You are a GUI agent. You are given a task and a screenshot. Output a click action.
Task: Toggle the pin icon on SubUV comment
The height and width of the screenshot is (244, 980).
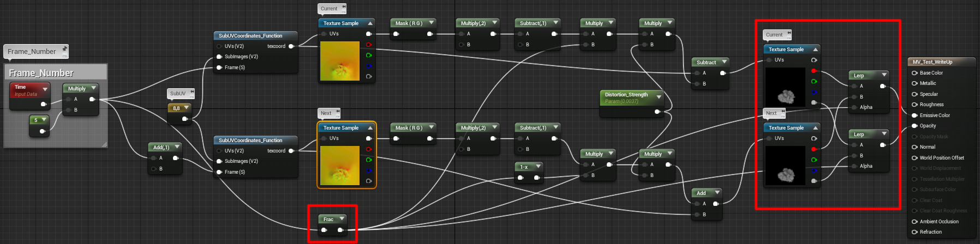tap(192, 93)
